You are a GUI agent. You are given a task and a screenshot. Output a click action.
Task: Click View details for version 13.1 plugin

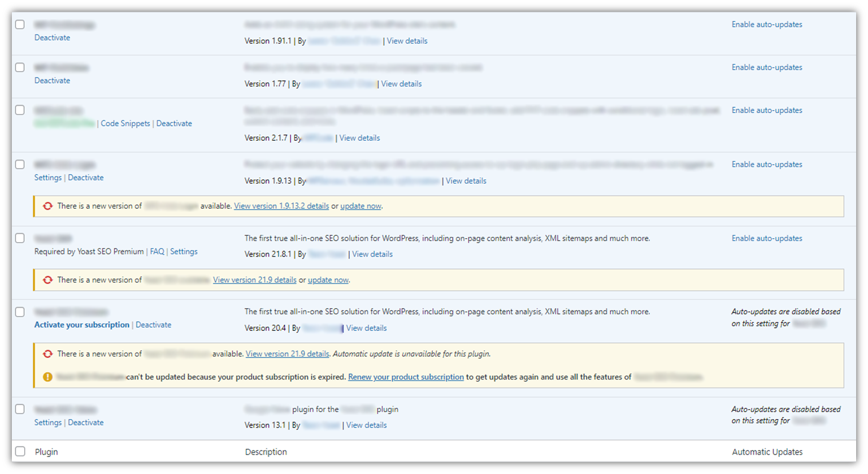pos(366,425)
